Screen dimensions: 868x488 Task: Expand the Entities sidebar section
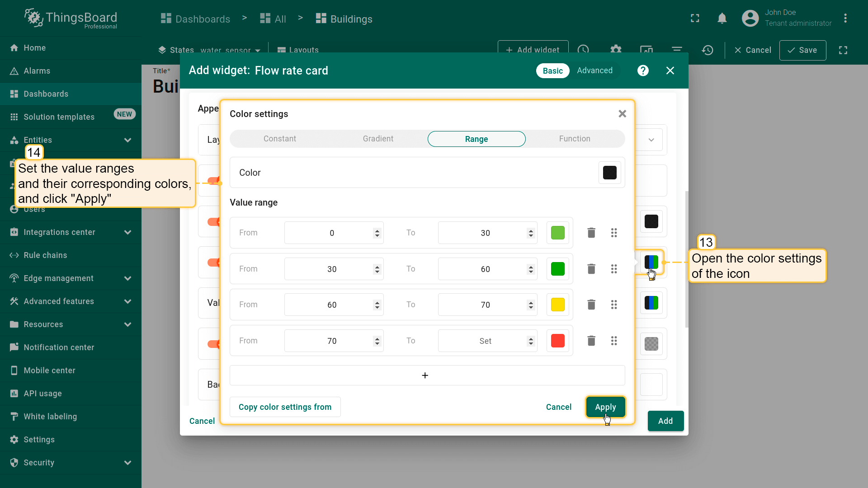(127, 140)
